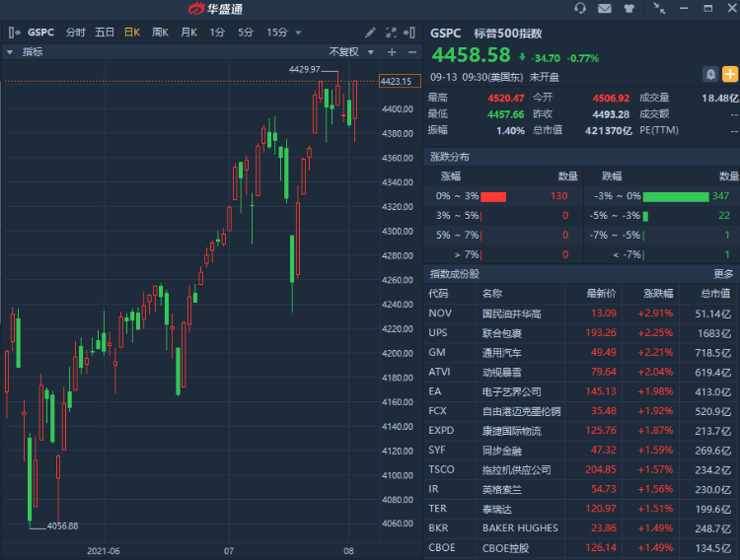Set a price alert with bell icon
740x560 pixels.
tap(709, 73)
